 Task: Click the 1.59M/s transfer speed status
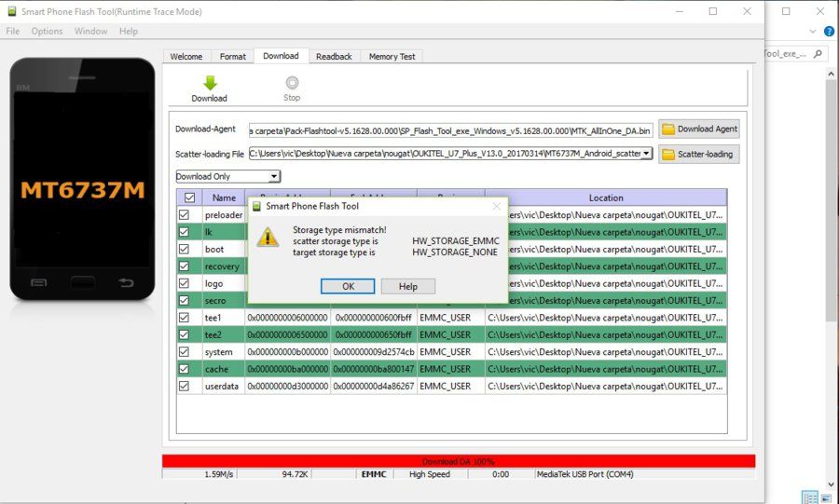click(219, 474)
